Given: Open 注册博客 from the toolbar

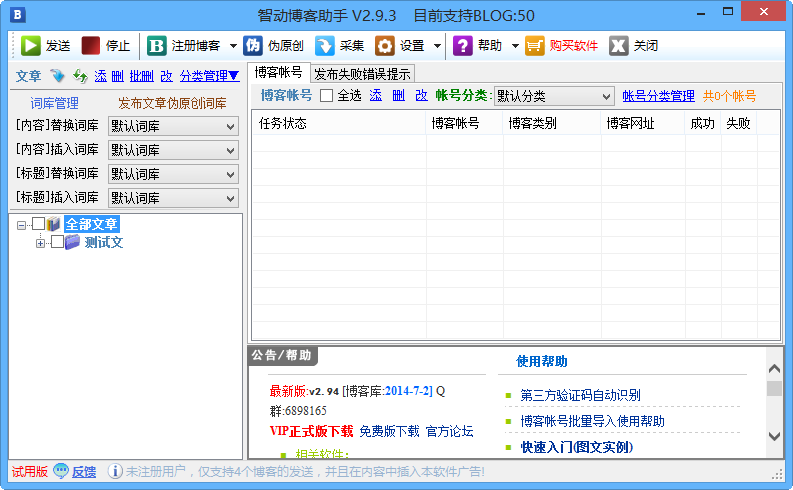Looking at the screenshot, I should [x=157, y=46].
